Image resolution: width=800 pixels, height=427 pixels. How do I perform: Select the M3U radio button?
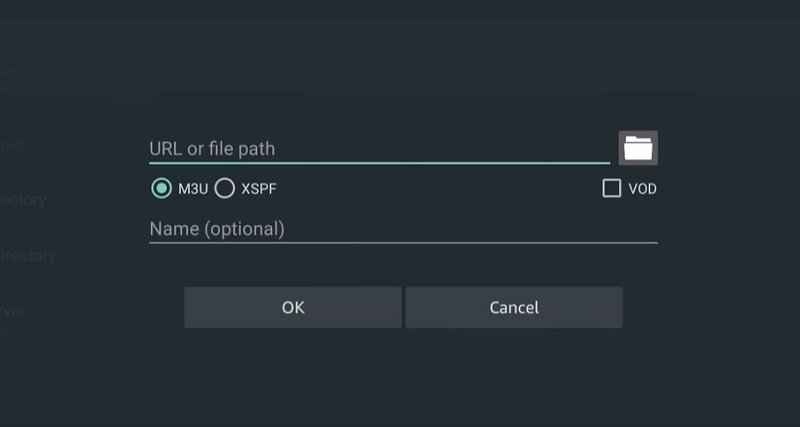tap(161, 189)
